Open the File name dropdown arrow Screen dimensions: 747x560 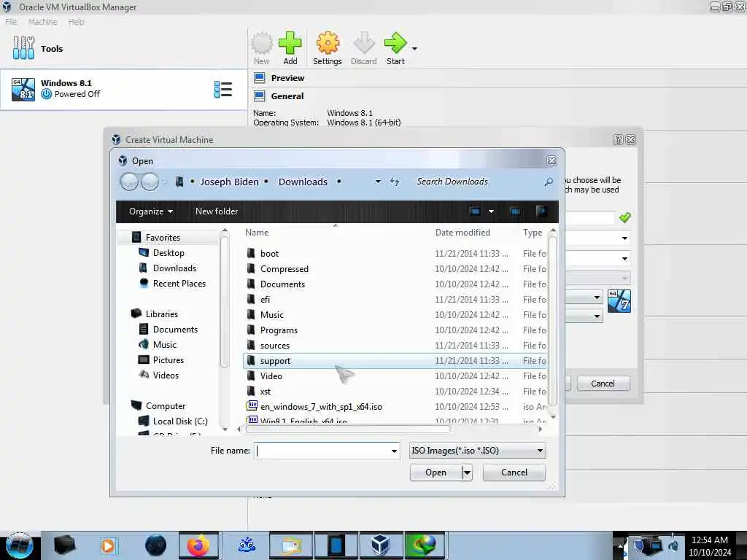point(394,451)
